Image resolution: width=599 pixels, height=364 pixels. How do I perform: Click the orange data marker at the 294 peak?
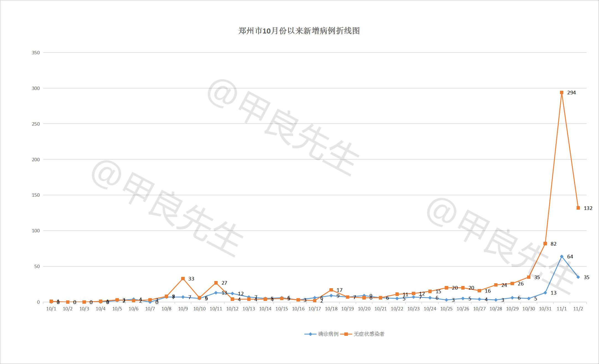pos(562,92)
